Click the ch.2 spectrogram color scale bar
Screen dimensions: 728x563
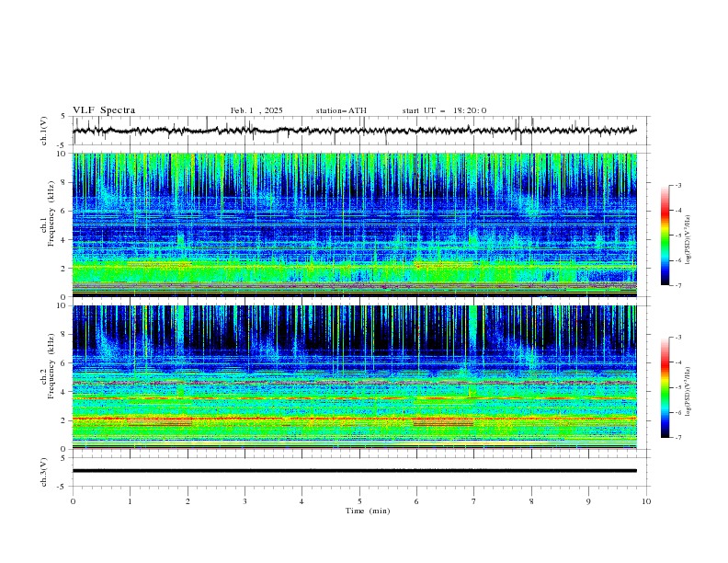tap(665, 387)
